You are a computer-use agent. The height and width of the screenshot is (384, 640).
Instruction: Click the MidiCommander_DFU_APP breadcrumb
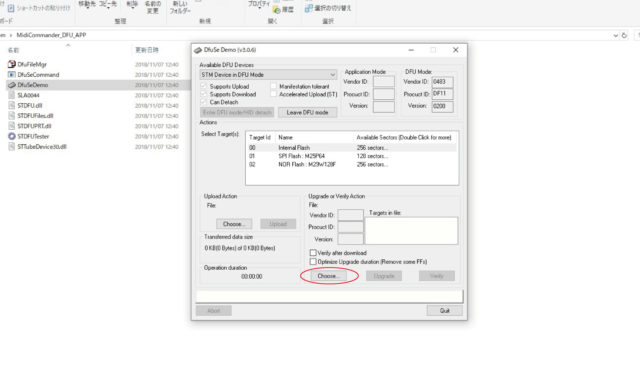click(51, 35)
